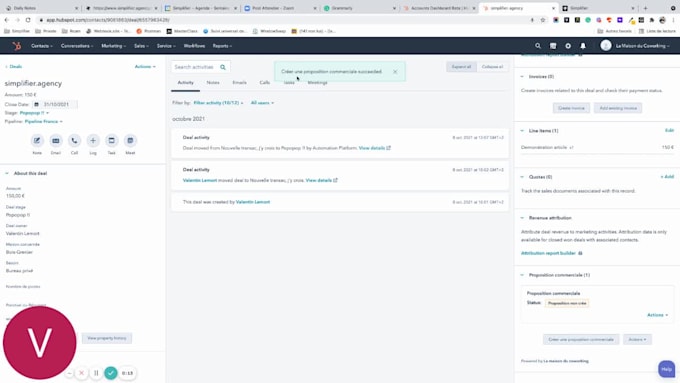Open the Help chat widget
Viewport: 680px width, 383px height.
667,369
